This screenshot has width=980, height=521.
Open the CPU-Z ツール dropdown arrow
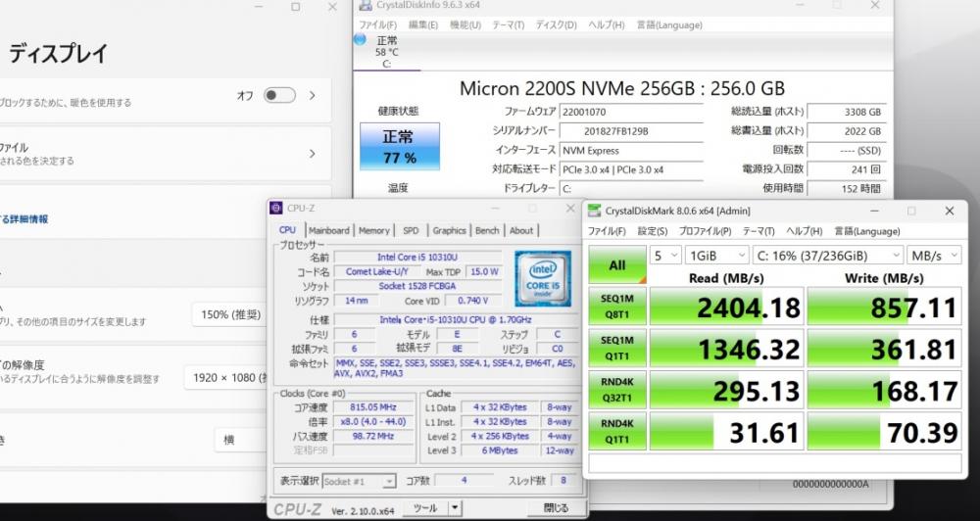coord(456,508)
